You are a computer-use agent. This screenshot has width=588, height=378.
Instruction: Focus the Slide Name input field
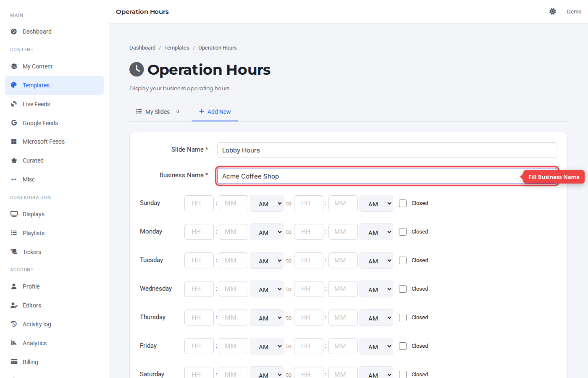coord(387,150)
